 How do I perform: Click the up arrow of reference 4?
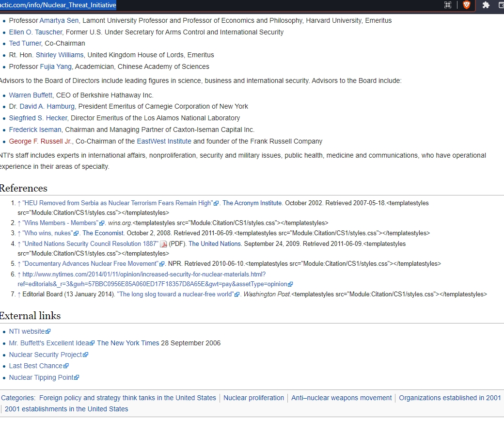(x=19, y=244)
